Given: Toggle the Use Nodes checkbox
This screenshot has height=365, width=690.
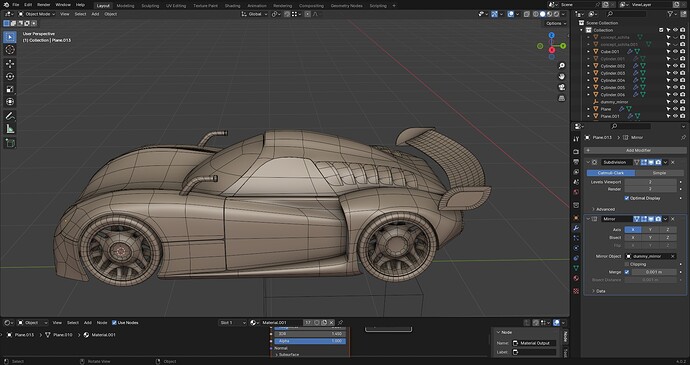Looking at the screenshot, I should point(114,323).
